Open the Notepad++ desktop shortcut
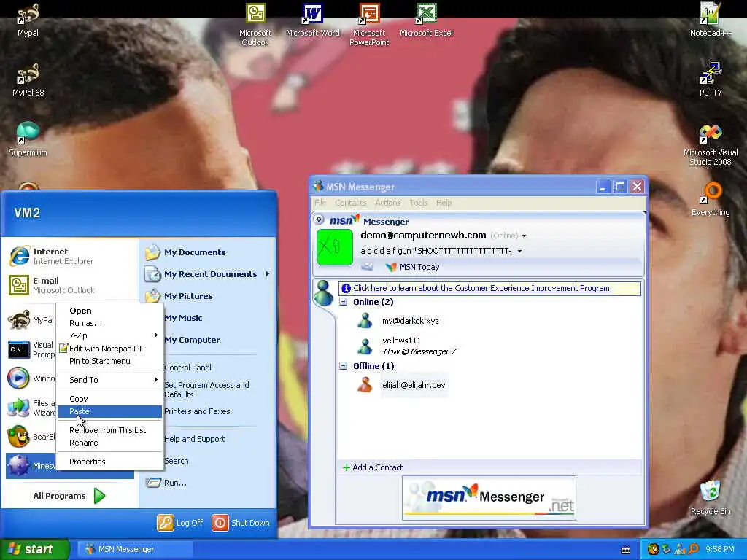747x560 pixels. coord(711,20)
